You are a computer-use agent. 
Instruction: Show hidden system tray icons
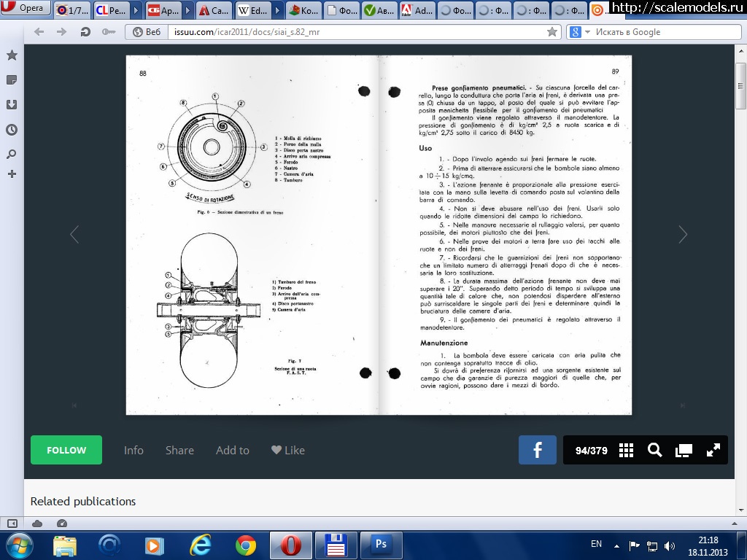(616, 545)
